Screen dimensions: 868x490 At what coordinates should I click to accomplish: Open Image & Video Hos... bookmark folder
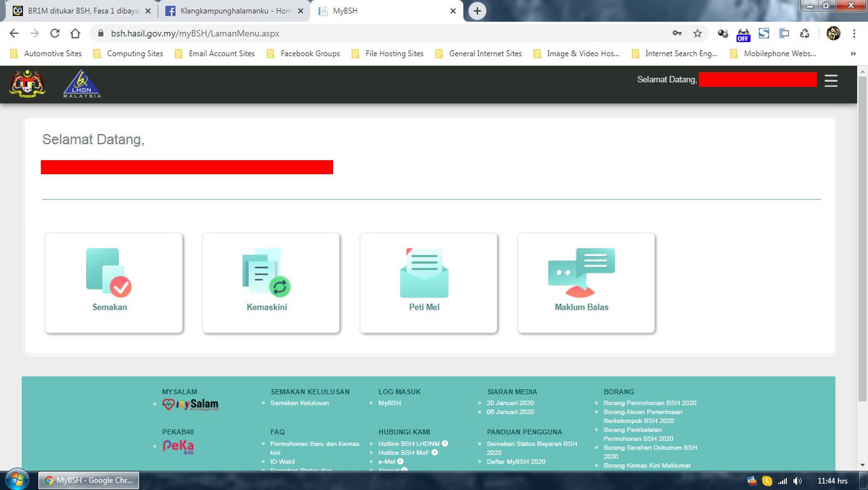(576, 54)
